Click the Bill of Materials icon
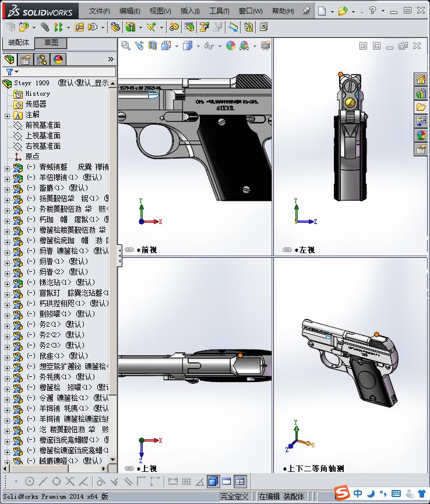The width and height of the screenshot is (430, 504). (x=189, y=27)
